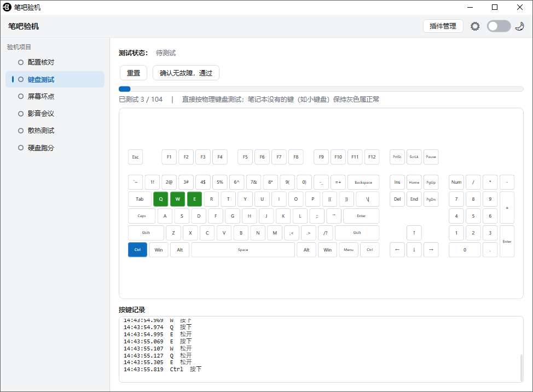Click the numpad 0 key
This screenshot has width=533, height=392.
click(x=465, y=250)
